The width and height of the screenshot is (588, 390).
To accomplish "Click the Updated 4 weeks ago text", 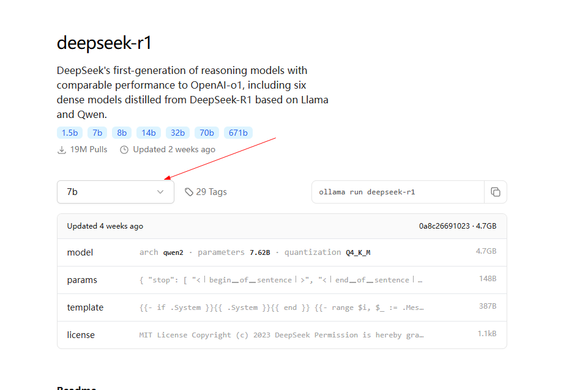I will (x=105, y=226).
